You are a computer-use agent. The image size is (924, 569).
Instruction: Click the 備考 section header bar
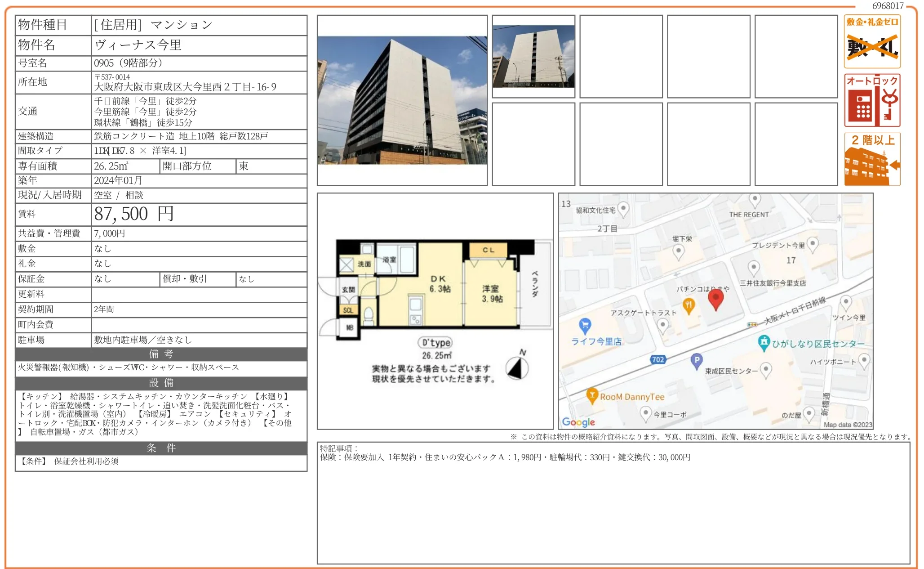tap(161, 354)
